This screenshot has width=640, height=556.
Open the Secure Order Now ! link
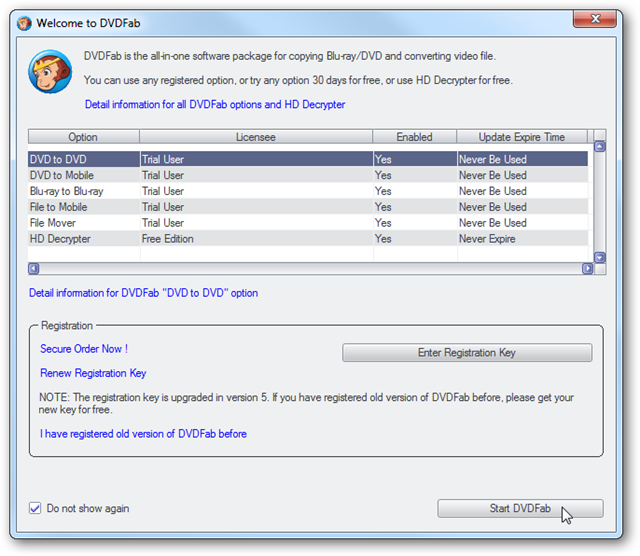tap(84, 349)
